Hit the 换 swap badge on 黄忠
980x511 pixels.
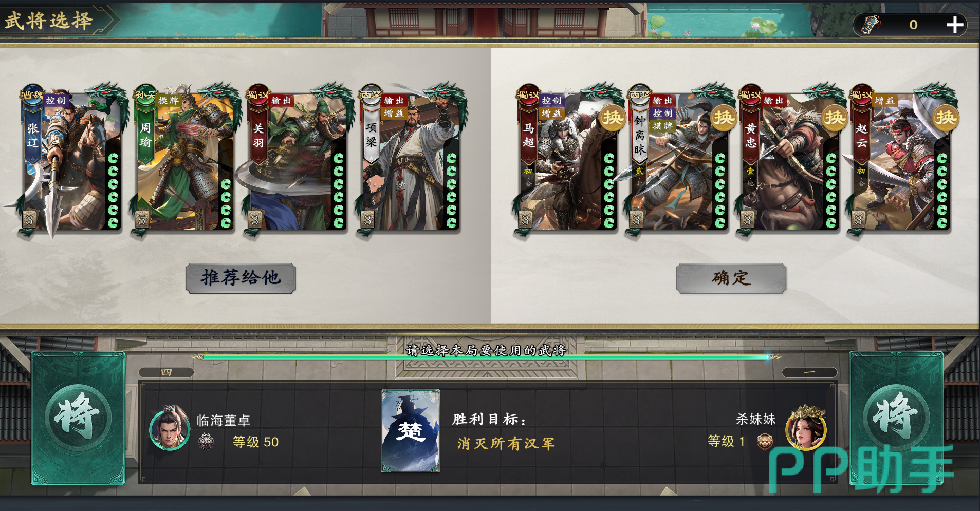834,118
